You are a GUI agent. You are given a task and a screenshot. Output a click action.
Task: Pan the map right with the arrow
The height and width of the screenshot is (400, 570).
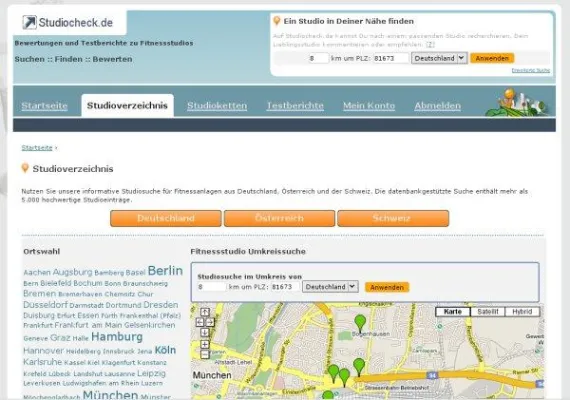coord(210,323)
